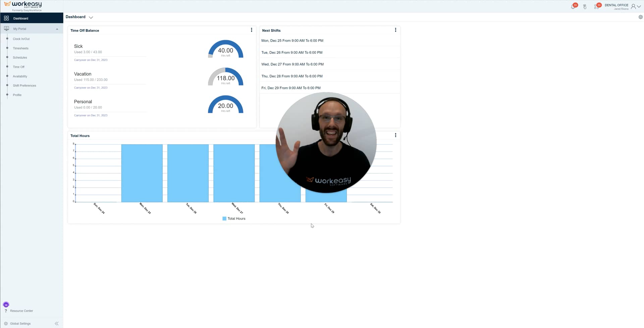Click the fingerprint clock-in icon in top bar
Image resolution: width=644 pixels, height=328 pixels.
[x=585, y=6]
